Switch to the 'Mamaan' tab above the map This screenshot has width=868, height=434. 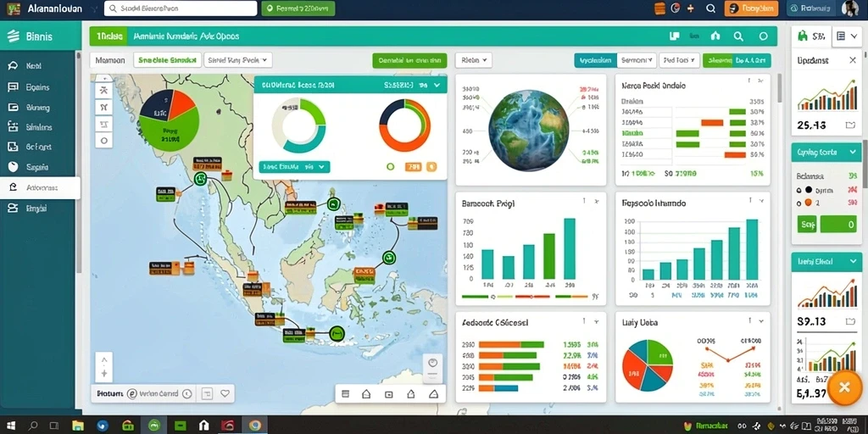click(110, 60)
